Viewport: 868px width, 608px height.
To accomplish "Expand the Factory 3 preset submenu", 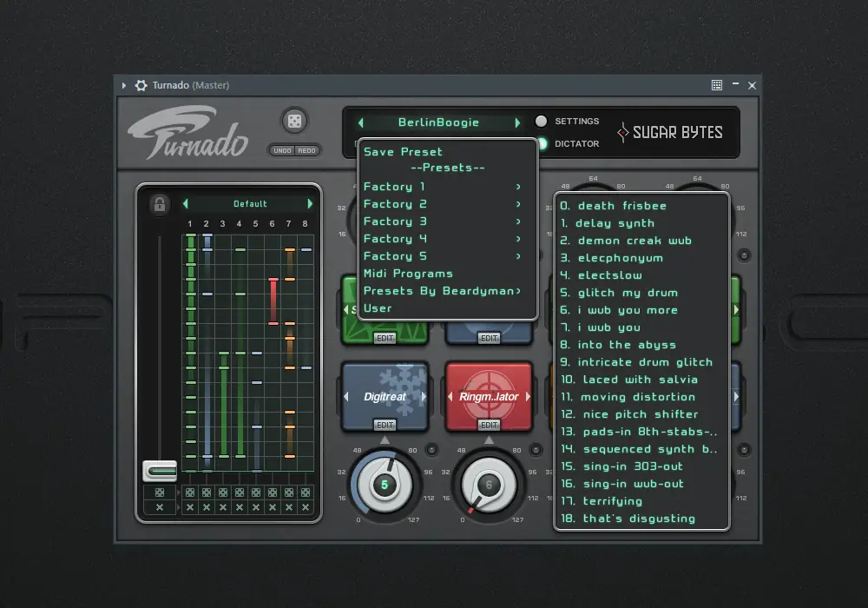I will coord(447,221).
